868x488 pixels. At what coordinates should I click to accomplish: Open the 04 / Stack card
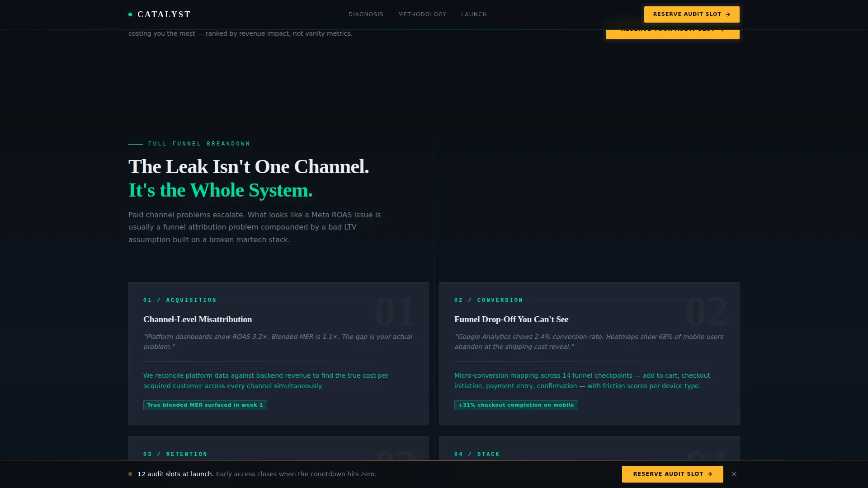tap(590, 448)
